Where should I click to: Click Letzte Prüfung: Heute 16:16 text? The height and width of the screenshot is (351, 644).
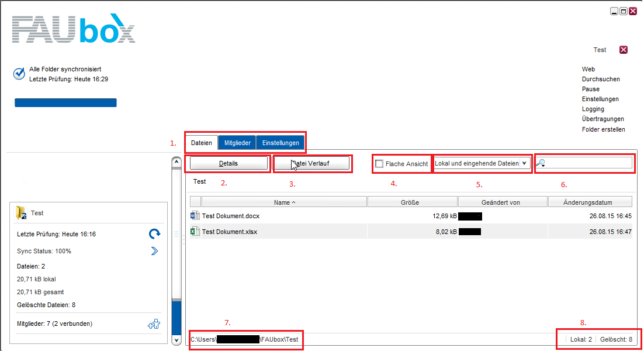pos(56,234)
